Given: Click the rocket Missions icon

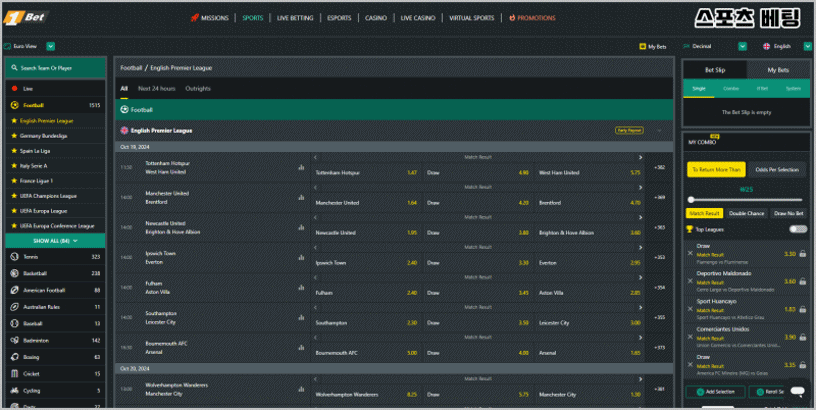Looking at the screenshot, I should coord(195,18).
